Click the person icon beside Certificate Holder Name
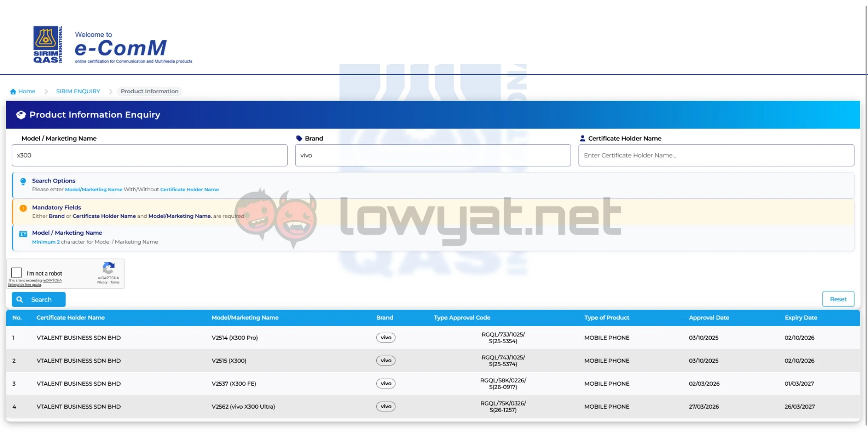Image resolution: width=868 pixels, height=432 pixels. click(x=582, y=138)
